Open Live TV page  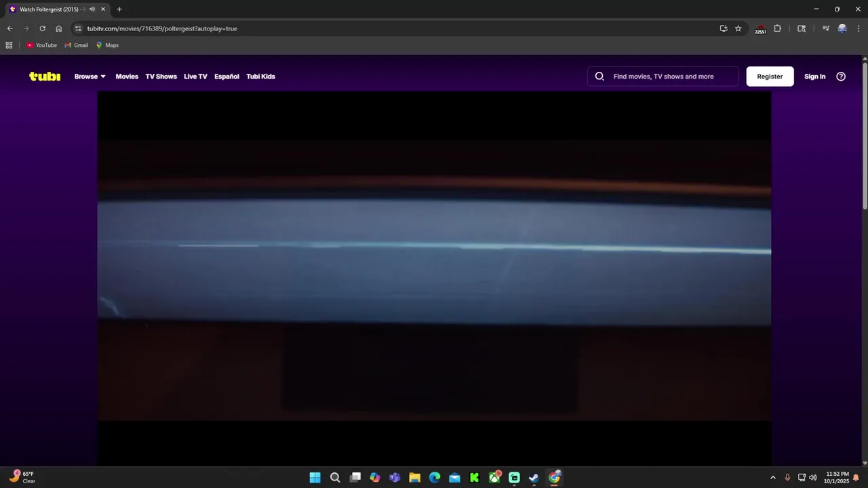pos(195,77)
